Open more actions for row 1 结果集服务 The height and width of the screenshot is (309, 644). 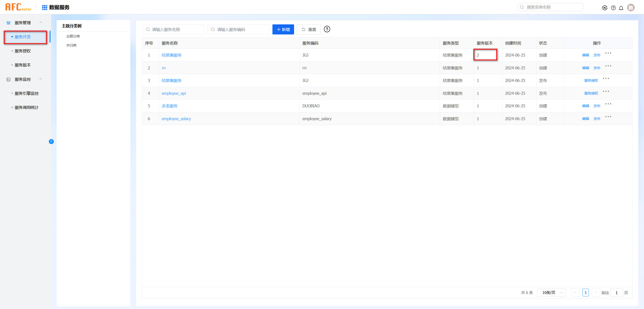pyautogui.click(x=608, y=53)
